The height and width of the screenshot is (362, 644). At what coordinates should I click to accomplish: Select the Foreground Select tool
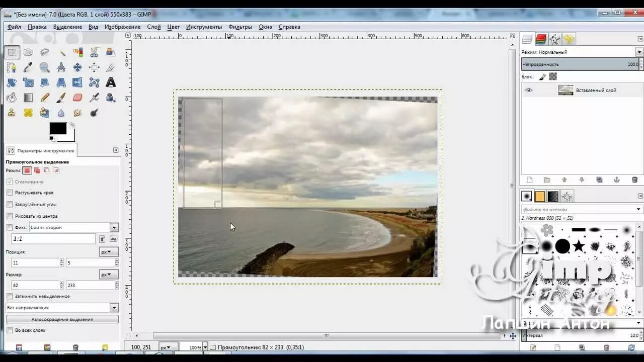[x=111, y=52]
